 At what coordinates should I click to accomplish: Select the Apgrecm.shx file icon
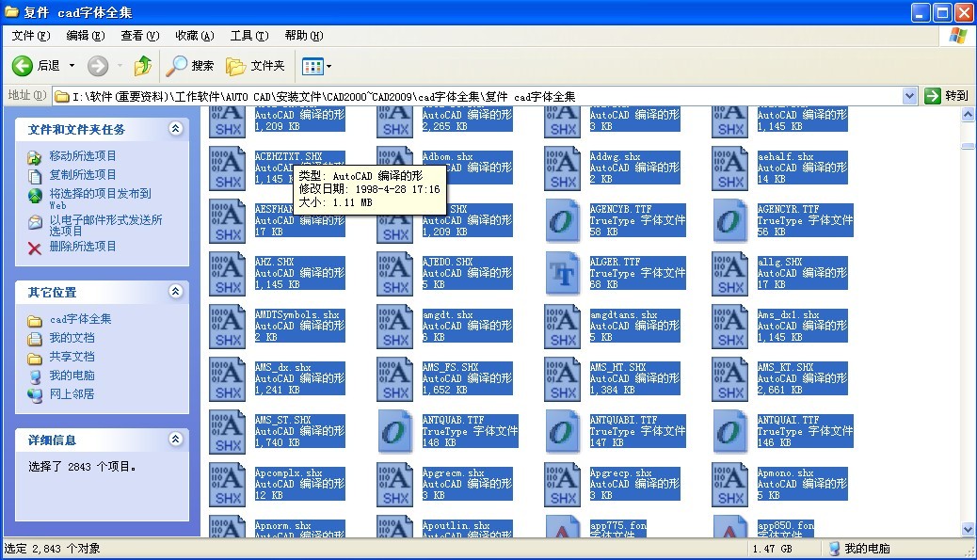click(x=395, y=484)
